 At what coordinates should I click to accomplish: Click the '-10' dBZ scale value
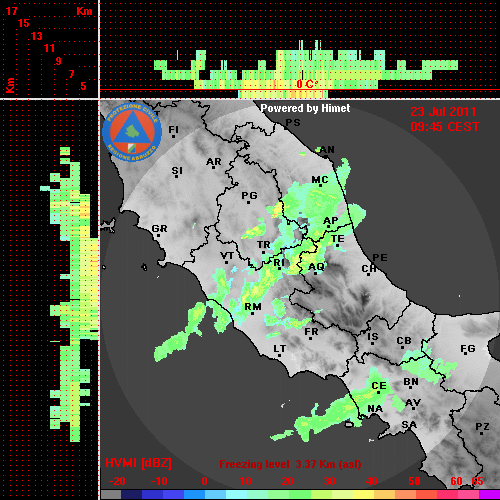point(159,481)
